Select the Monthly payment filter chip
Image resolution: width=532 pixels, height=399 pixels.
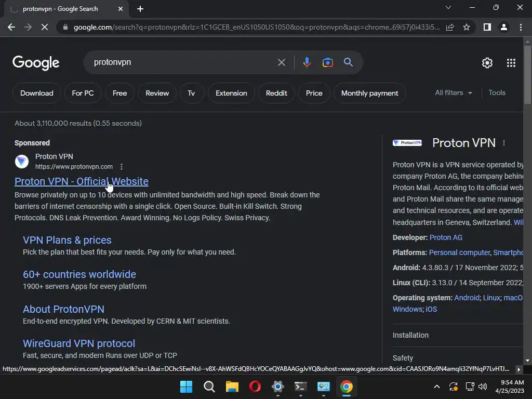coord(370,93)
